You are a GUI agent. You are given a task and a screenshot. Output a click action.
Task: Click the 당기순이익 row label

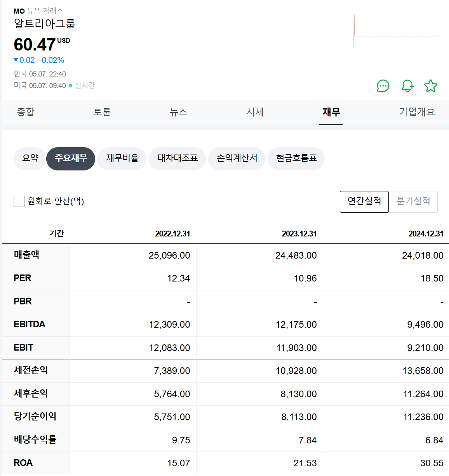point(35,417)
